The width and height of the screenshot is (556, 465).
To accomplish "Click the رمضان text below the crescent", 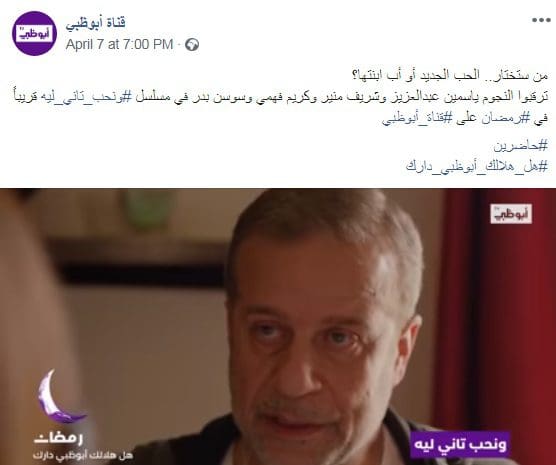I will pos(59,438).
